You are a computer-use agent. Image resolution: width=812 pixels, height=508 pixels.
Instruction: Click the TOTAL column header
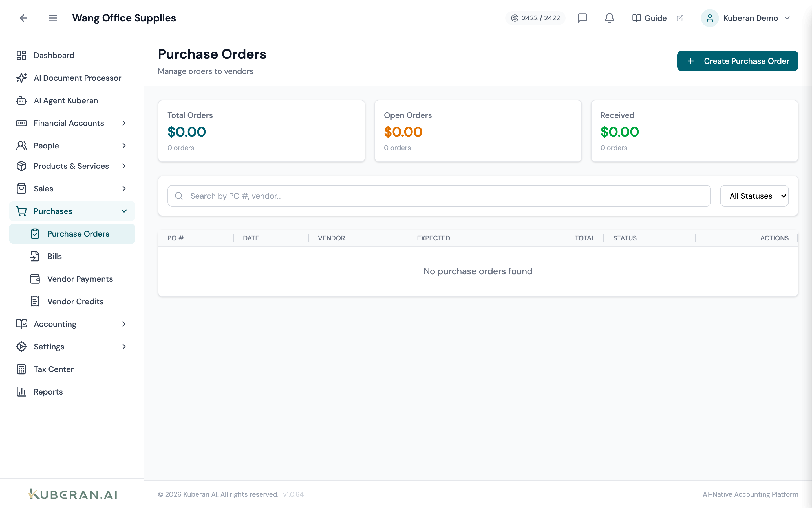tap(584, 238)
